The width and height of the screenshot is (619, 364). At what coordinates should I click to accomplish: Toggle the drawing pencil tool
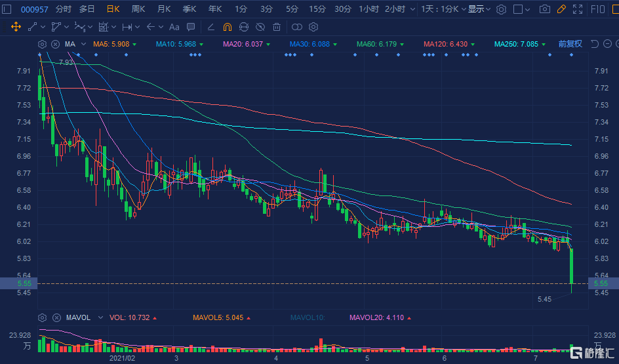tap(561, 9)
